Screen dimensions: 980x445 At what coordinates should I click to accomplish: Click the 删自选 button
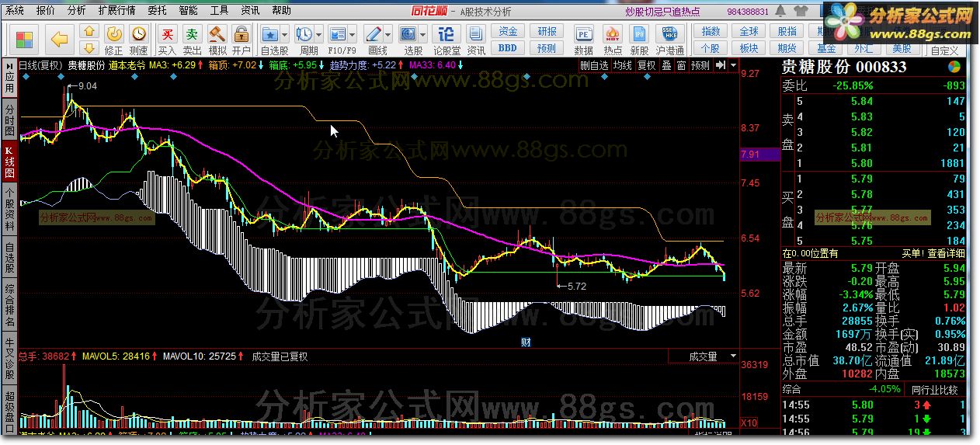(594, 65)
